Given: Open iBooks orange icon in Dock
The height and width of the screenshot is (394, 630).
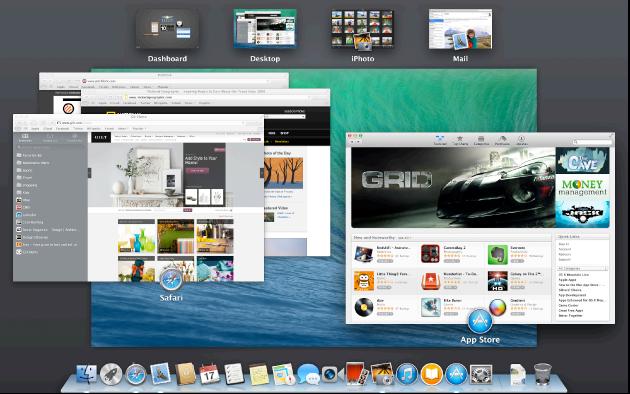Looking at the screenshot, I should 432,374.
